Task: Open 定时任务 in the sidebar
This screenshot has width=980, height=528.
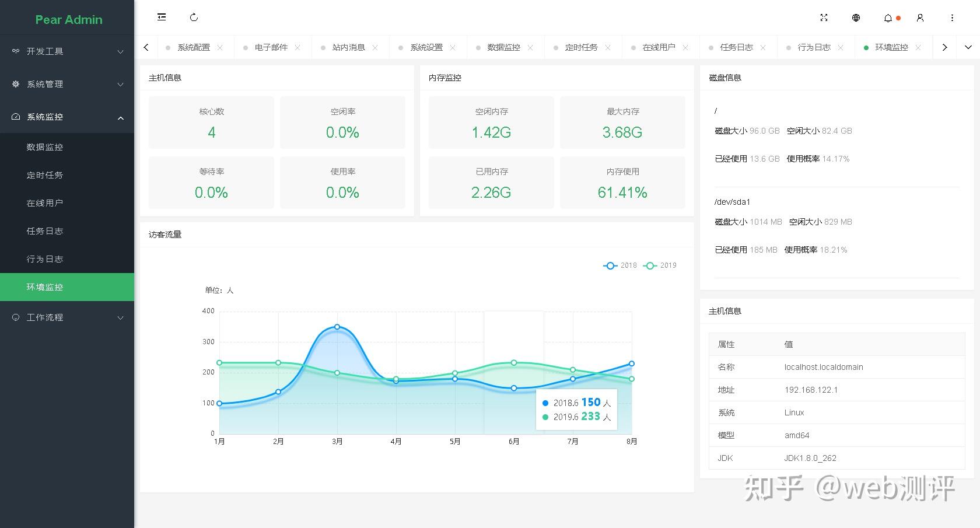Action: 67,175
